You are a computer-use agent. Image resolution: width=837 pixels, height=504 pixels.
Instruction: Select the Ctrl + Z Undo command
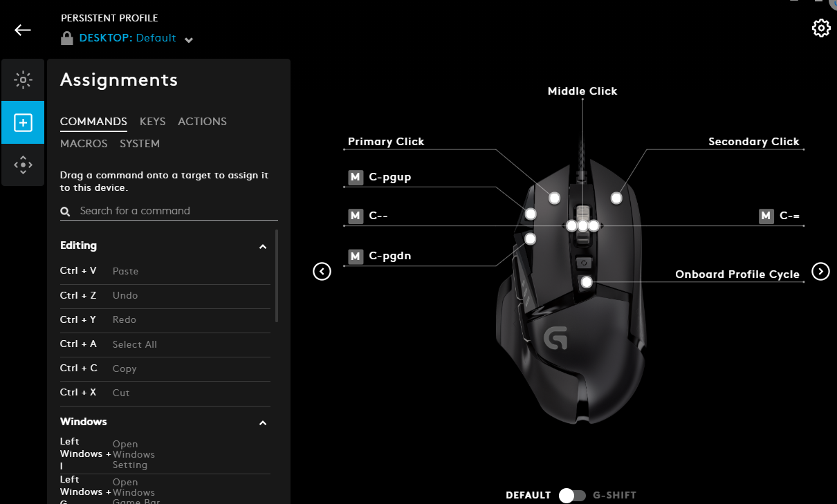(x=165, y=296)
